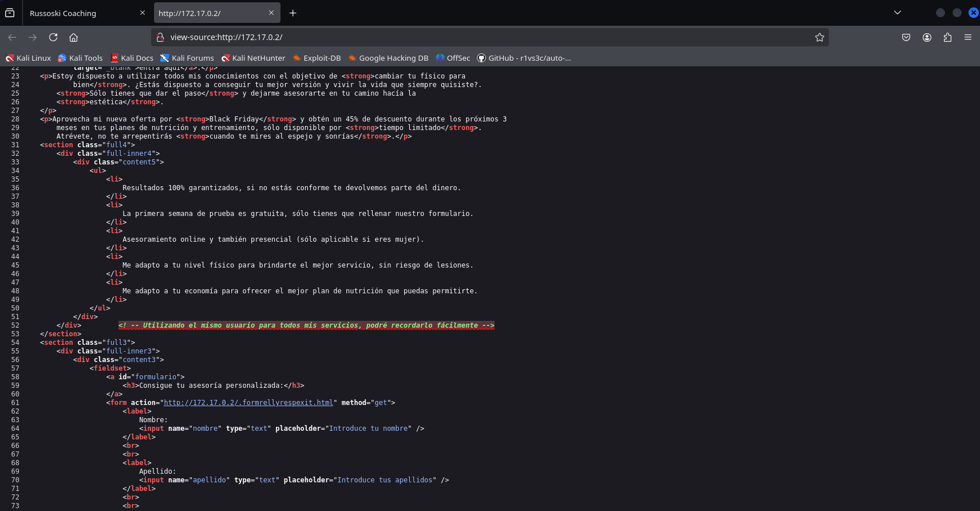Close the browser window
980x511 pixels.
pos(973,13)
